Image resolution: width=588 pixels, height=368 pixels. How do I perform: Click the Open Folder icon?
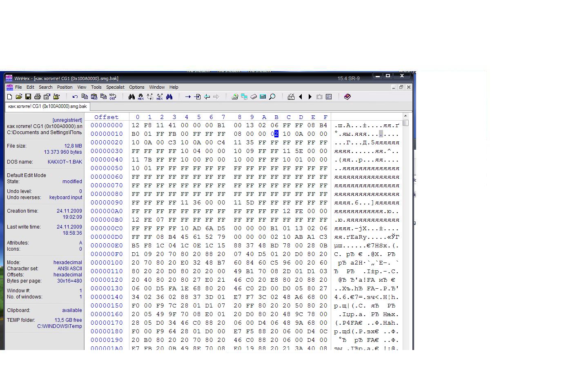tap(57, 97)
